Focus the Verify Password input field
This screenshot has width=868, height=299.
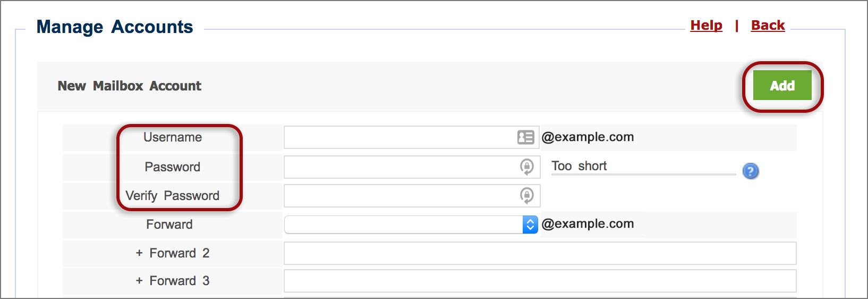412,196
